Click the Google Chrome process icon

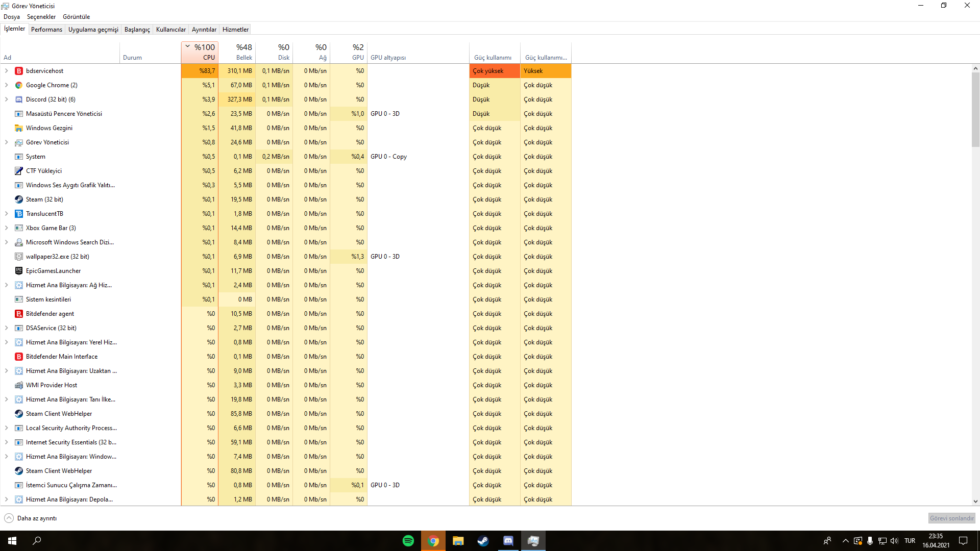click(x=19, y=85)
